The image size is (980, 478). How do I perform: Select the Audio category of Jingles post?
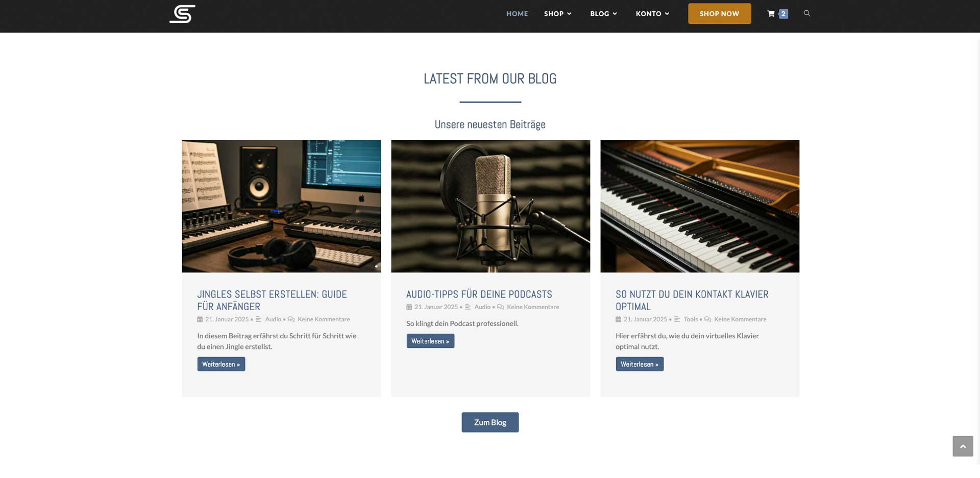click(273, 319)
